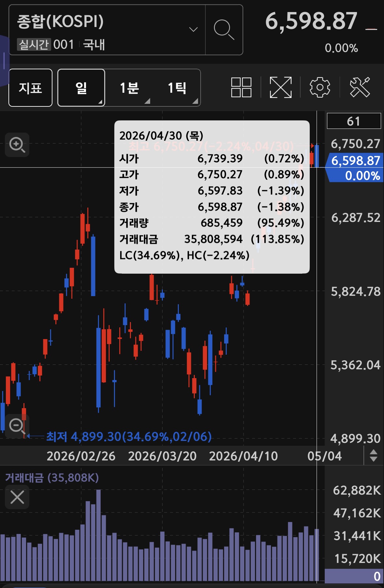This screenshot has height=588, width=384.
Task: Open the 지표 indicators button
Action: [x=30, y=88]
